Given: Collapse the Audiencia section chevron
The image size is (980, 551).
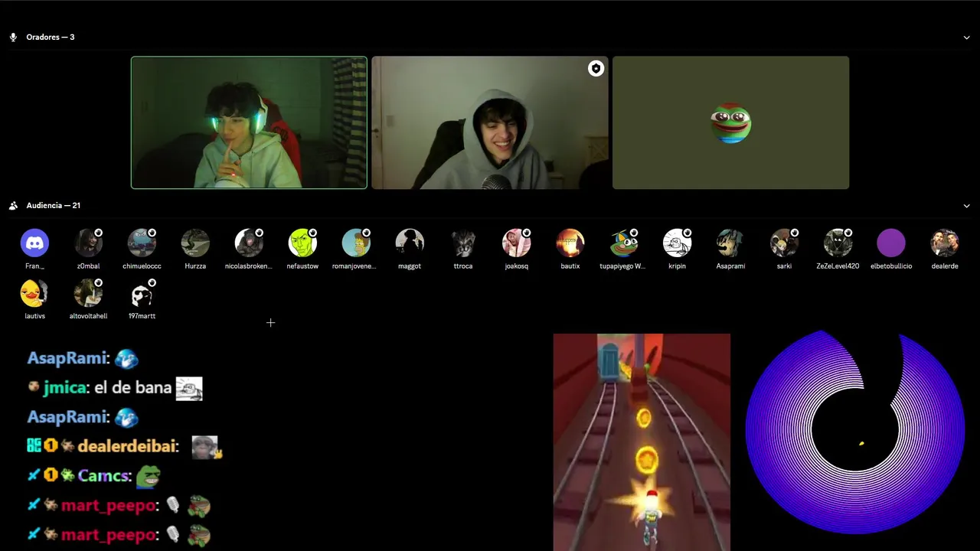Looking at the screenshot, I should click(966, 206).
